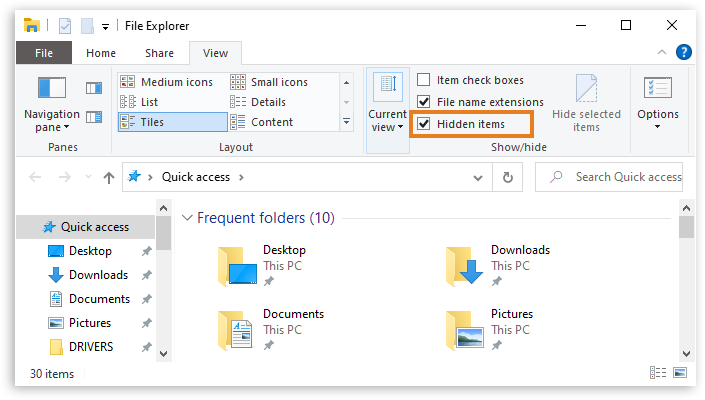Refresh the Quick access location
The image size is (705, 400).
click(x=509, y=177)
